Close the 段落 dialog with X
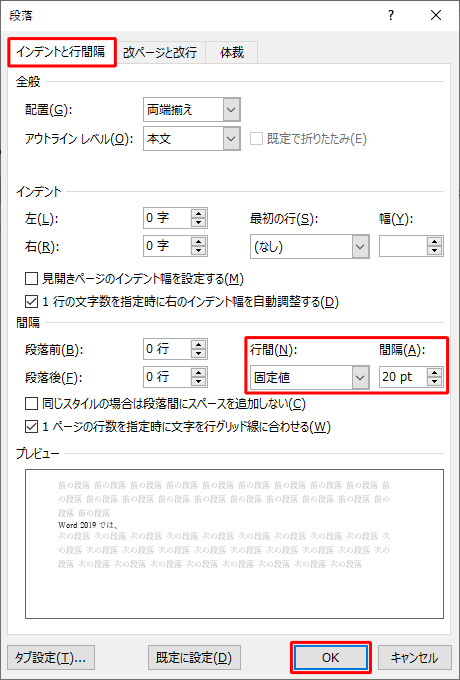 436,16
